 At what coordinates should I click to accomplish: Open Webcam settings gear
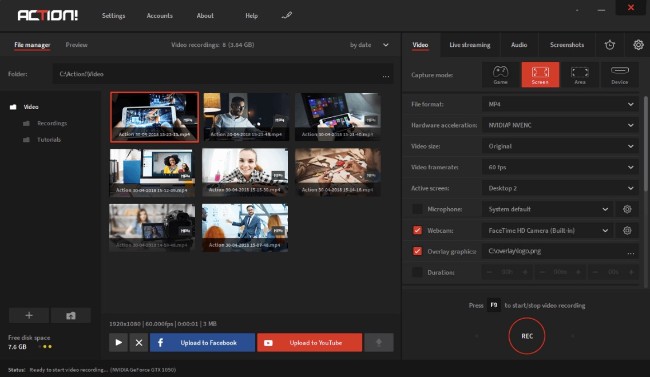click(627, 230)
